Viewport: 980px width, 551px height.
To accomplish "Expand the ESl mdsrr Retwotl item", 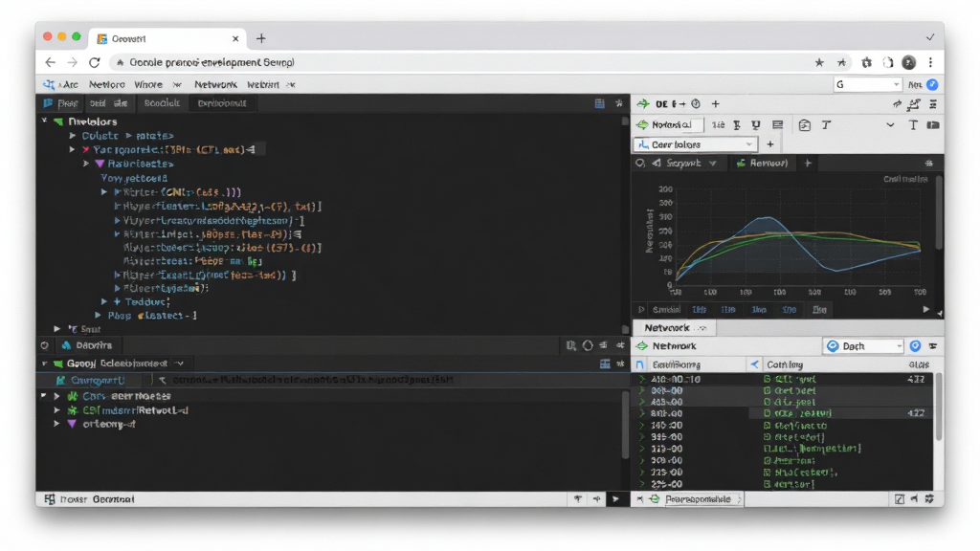I will (56, 410).
